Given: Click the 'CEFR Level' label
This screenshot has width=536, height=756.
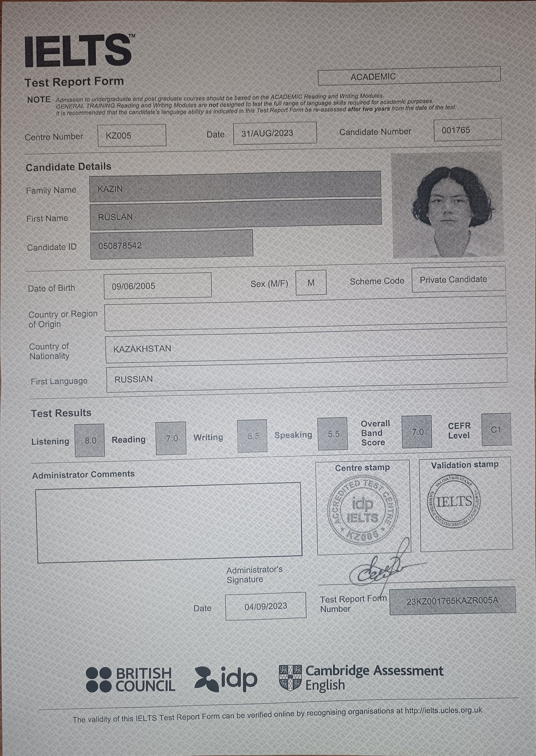Looking at the screenshot, I should [459, 431].
